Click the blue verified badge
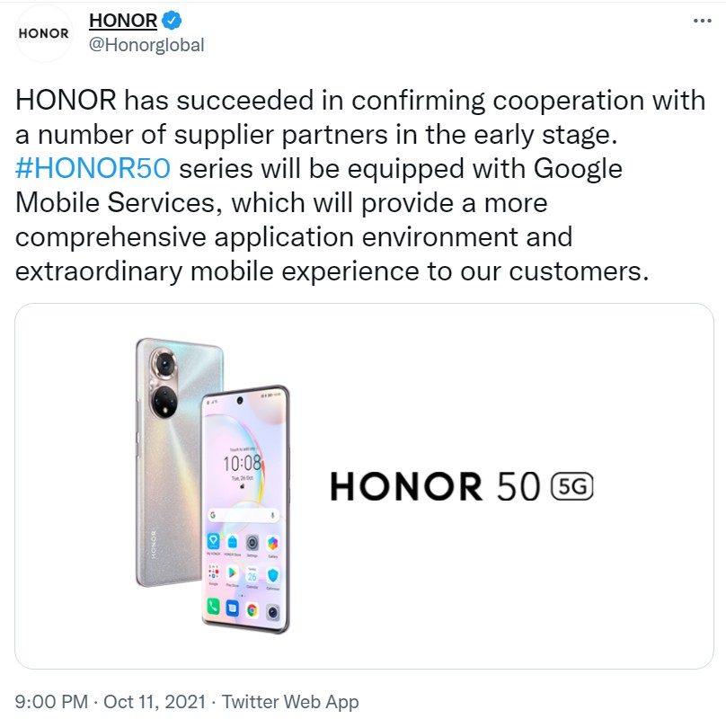 [172, 21]
